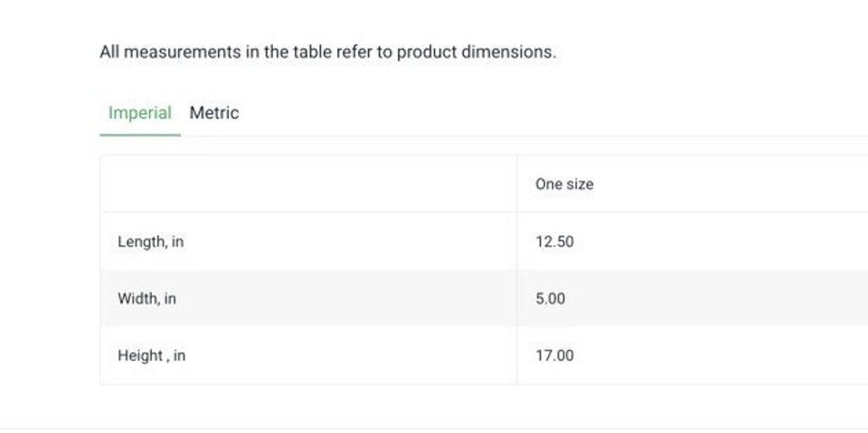Click the word "table" in the note

point(312,52)
